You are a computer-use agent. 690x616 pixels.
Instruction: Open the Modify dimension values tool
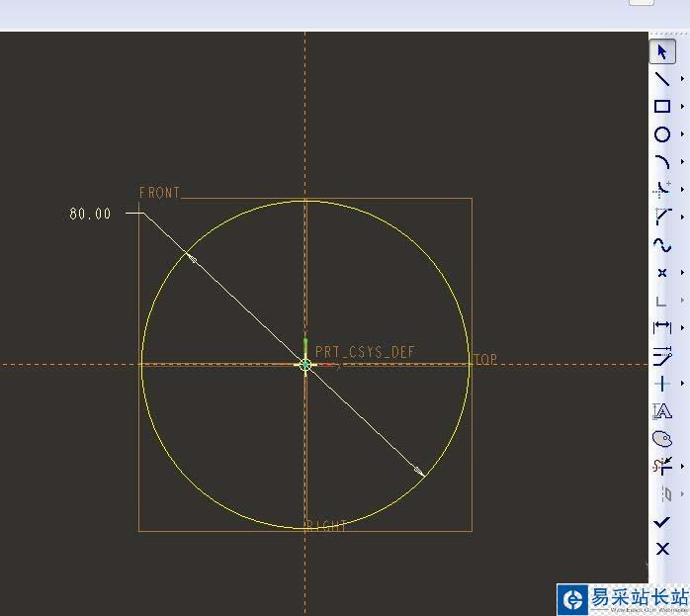pos(662,356)
